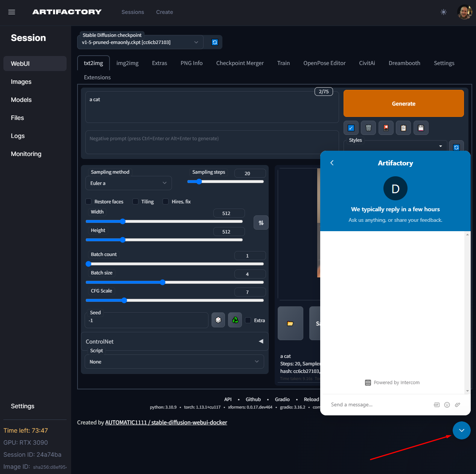Open the API footer link
476x474 pixels.
[x=228, y=399]
